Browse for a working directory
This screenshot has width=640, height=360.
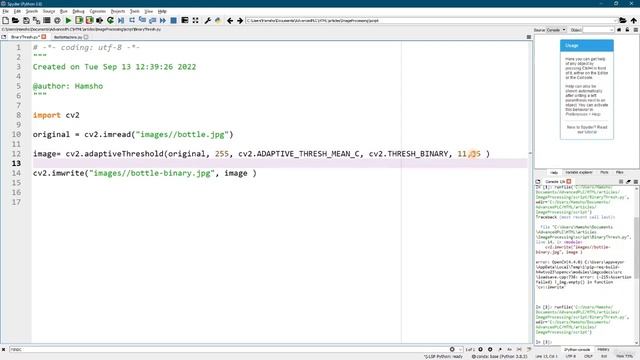[x=623, y=20]
